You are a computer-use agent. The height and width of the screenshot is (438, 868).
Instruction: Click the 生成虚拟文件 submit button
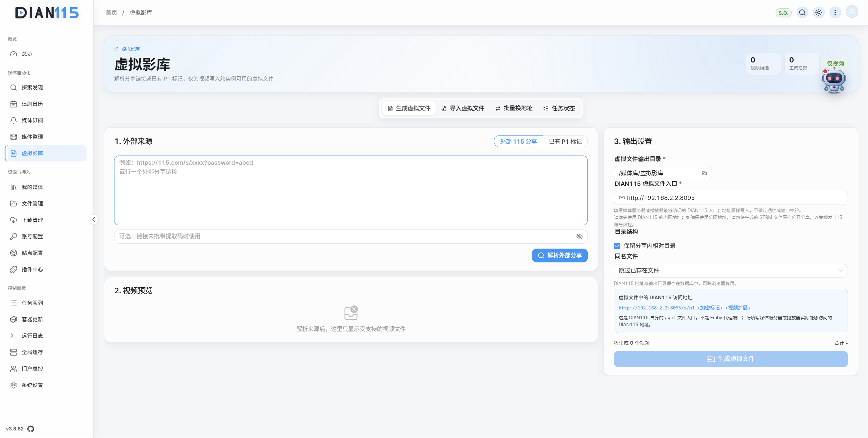point(731,359)
